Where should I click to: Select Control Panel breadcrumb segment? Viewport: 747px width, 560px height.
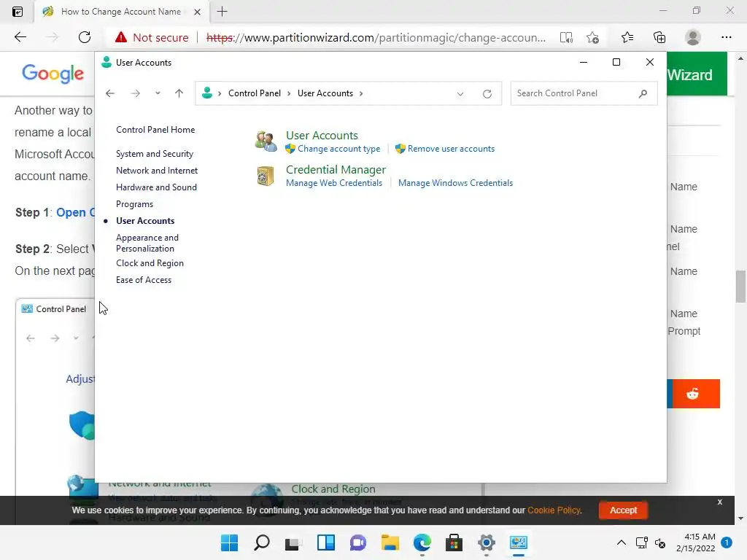pyautogui.click(x=255, y=93)
